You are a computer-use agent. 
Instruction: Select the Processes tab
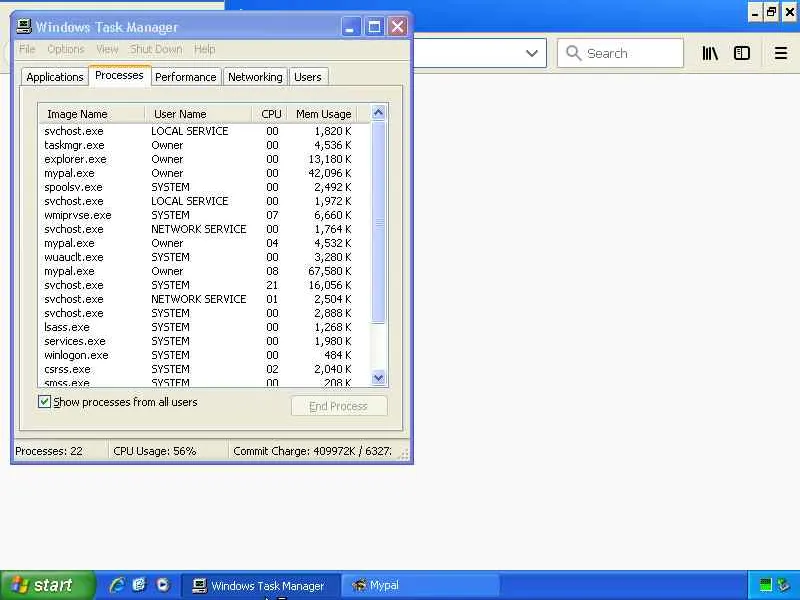(x=119, y=76)
